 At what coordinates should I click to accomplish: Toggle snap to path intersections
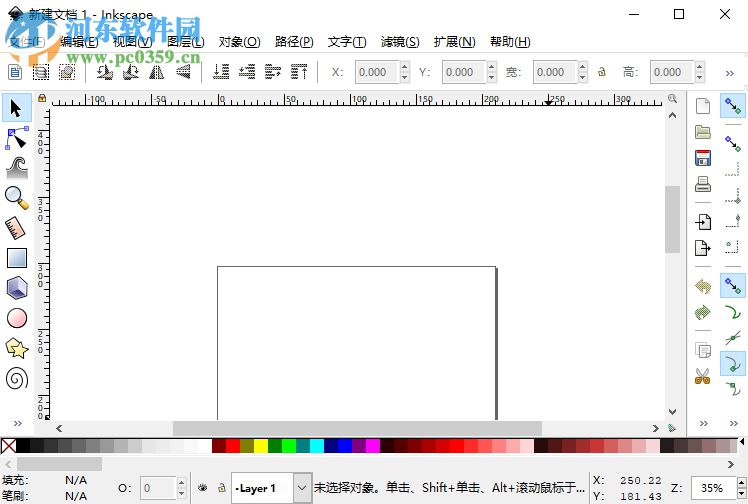(x=733, y=338)
